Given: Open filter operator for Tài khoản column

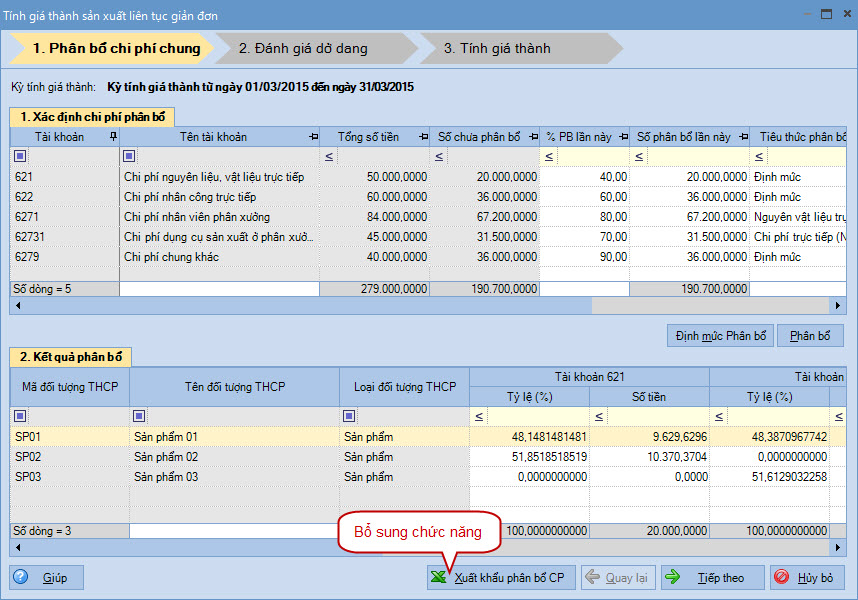Looking at the screenshot, I should [20, 156].
